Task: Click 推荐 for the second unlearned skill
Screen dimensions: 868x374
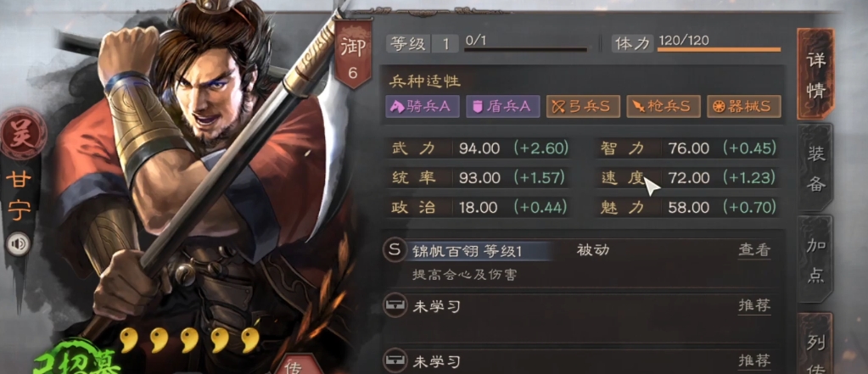Action: pyautogui.click(x=754, y=361)
